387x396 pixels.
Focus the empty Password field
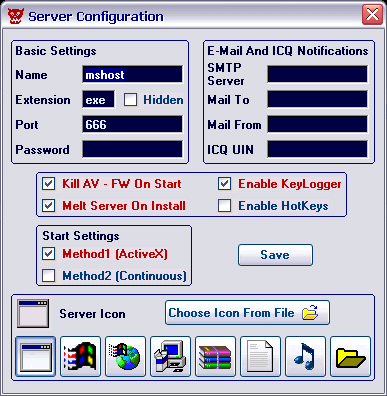point(133,149)
